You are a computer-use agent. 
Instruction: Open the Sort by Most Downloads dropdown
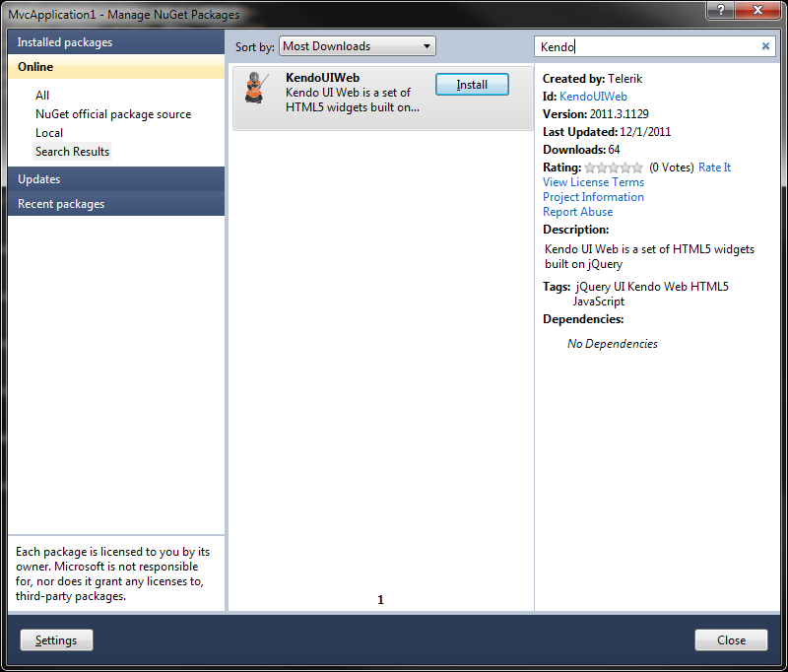coord(358,46)
